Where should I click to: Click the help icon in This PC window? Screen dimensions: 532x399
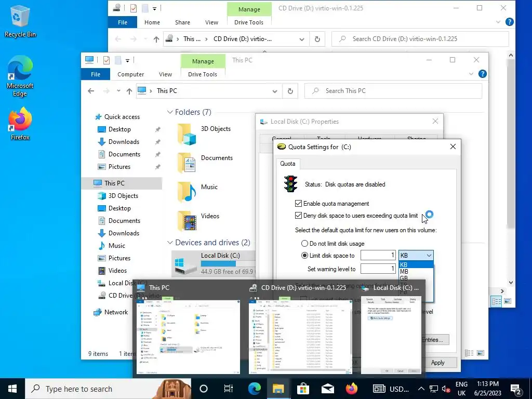point(482,74)
